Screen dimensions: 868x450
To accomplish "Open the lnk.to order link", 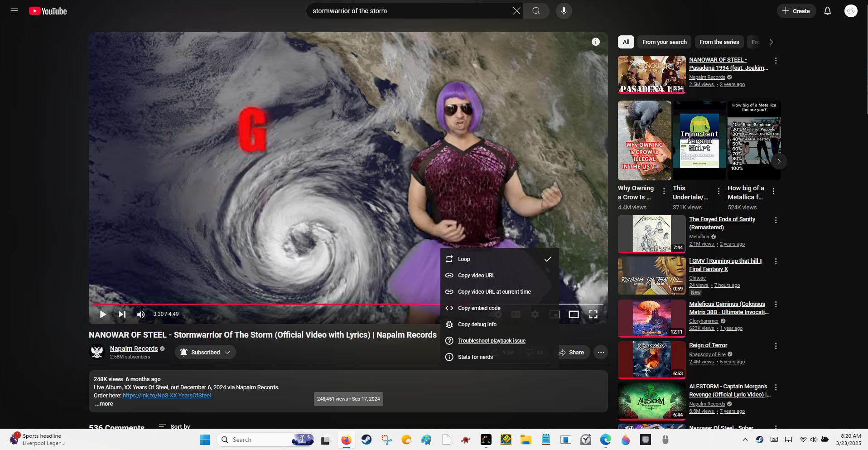I will click(167, 395).
